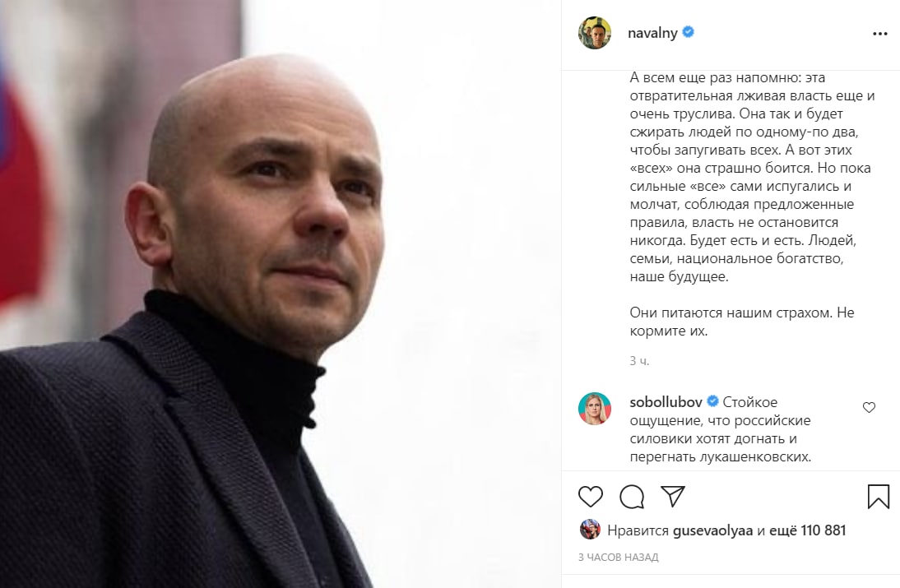The width and height of the screenshot is (900, 588).
Task: Share the post via the paper plane icon
Action: click(x=673, y=496)
